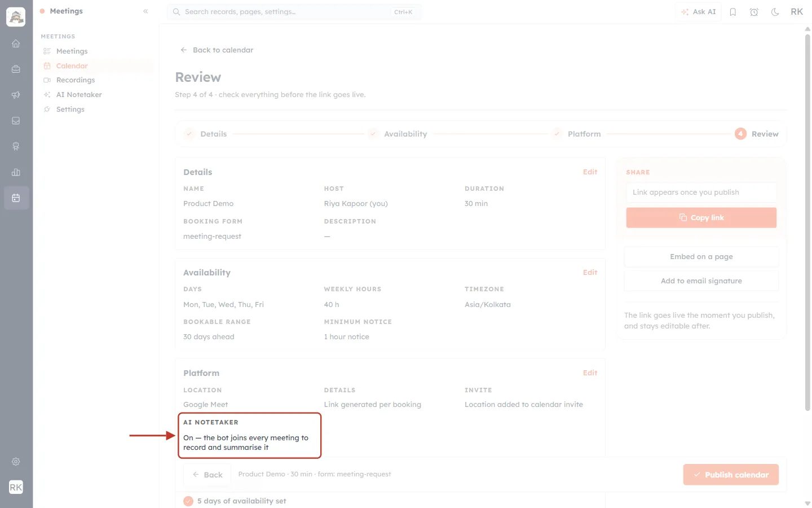Click Publish calendar button
The image size is (812, 508).
pos(731,475)
